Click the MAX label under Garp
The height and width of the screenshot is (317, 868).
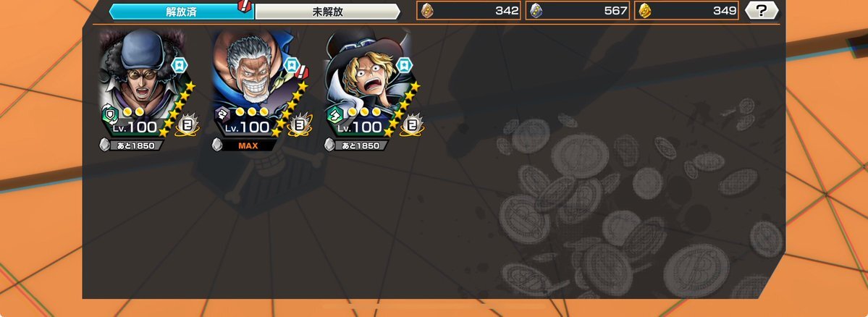[x=248, y=145]
